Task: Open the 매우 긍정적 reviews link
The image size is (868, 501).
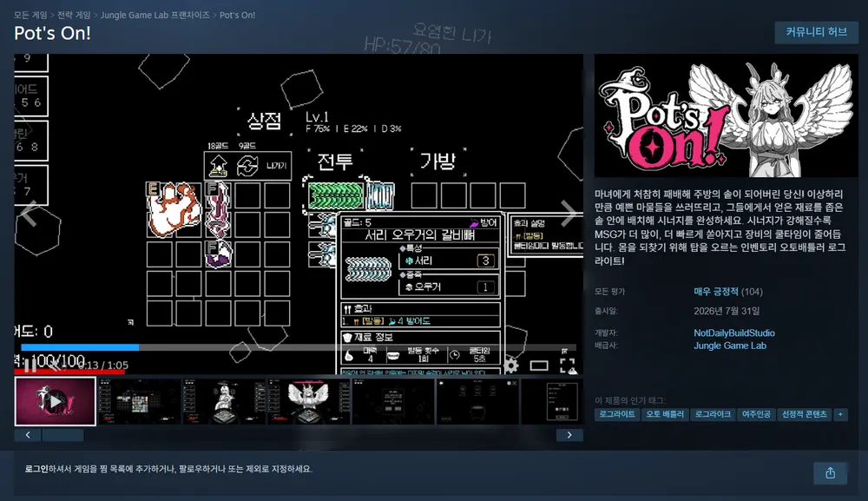Action: tap(716, 291)
